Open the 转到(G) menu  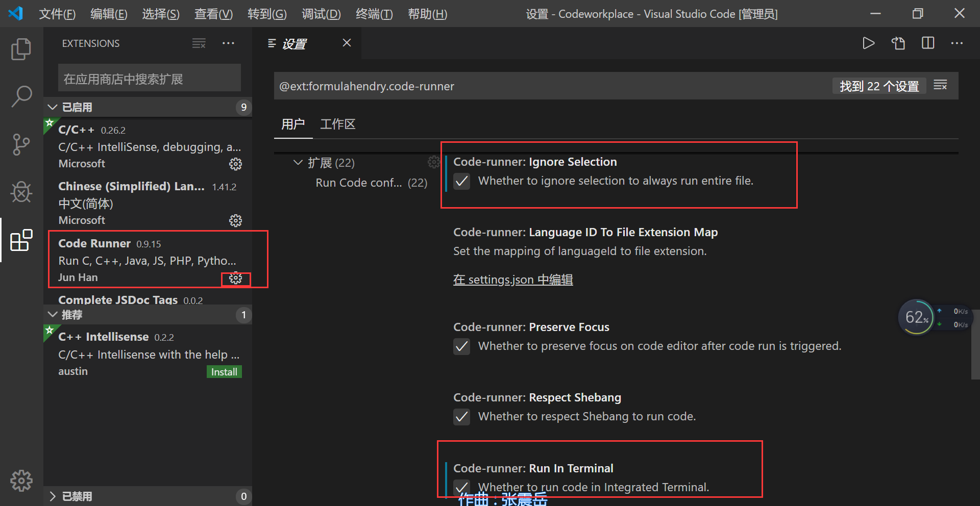pos(267,14)
